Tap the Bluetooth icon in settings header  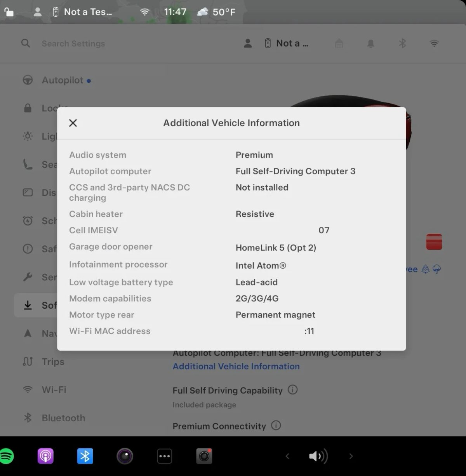[402, 43]
